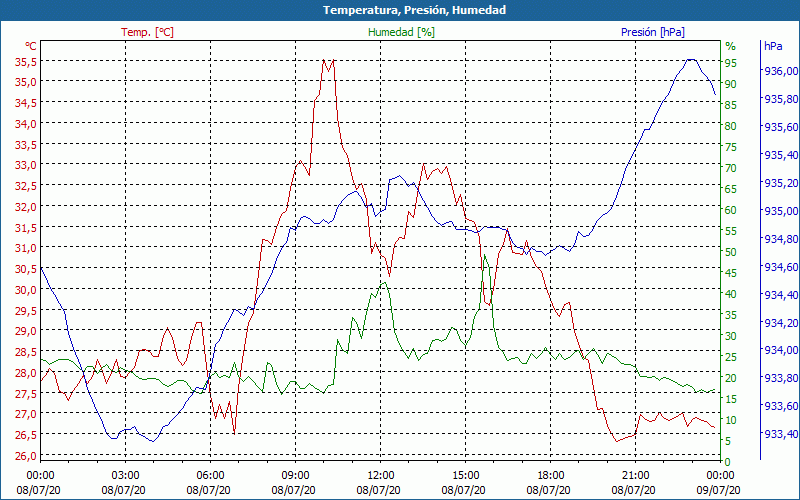
Task: Click 10 on the humidity axis
Action: 731,420
